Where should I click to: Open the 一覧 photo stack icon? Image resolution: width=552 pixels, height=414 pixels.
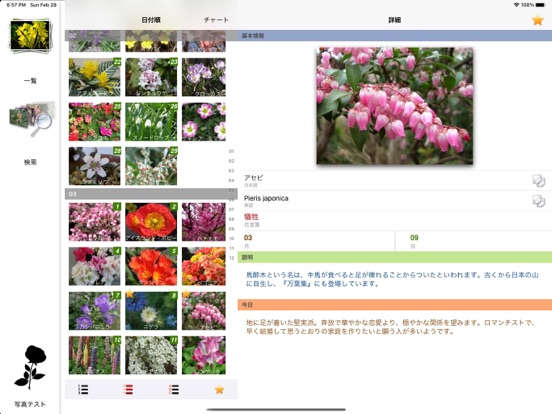30,36
